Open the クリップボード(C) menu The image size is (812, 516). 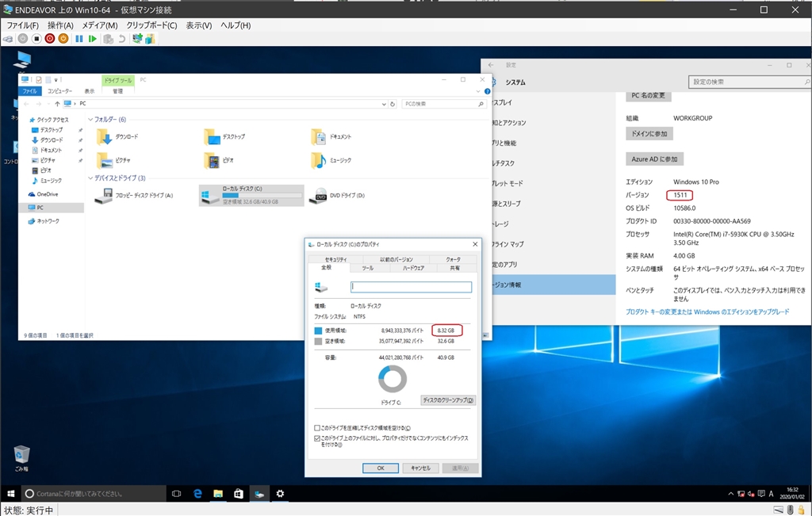tap(151, 25)
